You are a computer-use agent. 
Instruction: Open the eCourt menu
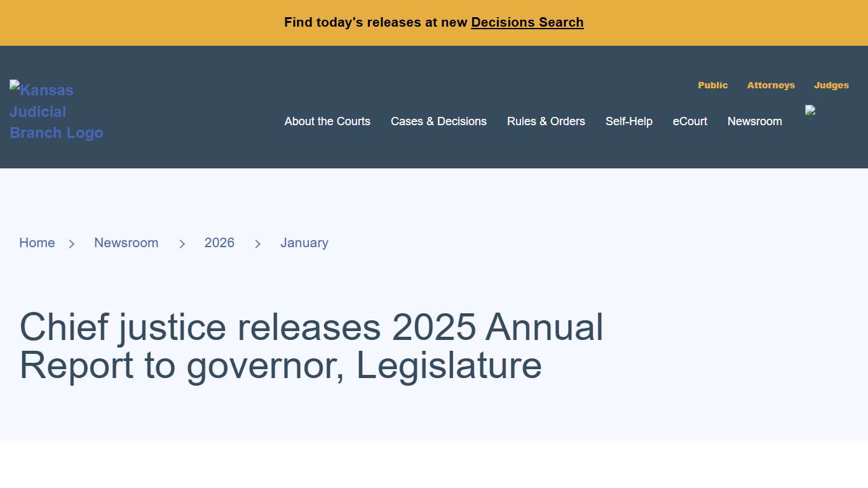pos(689,121)
